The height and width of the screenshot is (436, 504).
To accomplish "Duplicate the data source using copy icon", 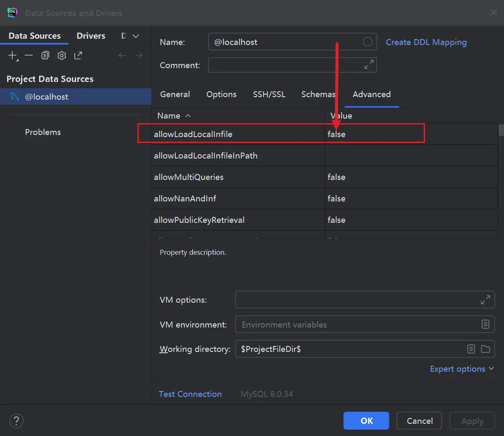I will tap(45, 55).
